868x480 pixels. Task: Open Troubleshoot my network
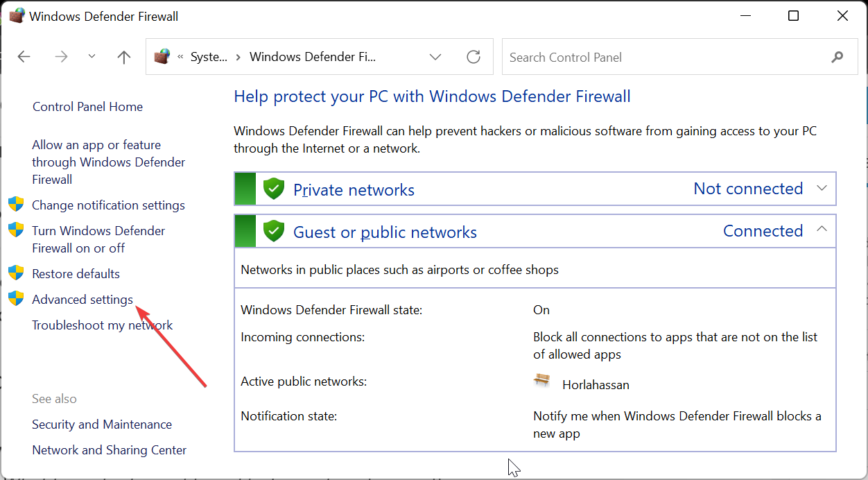(x=103, y=325)
